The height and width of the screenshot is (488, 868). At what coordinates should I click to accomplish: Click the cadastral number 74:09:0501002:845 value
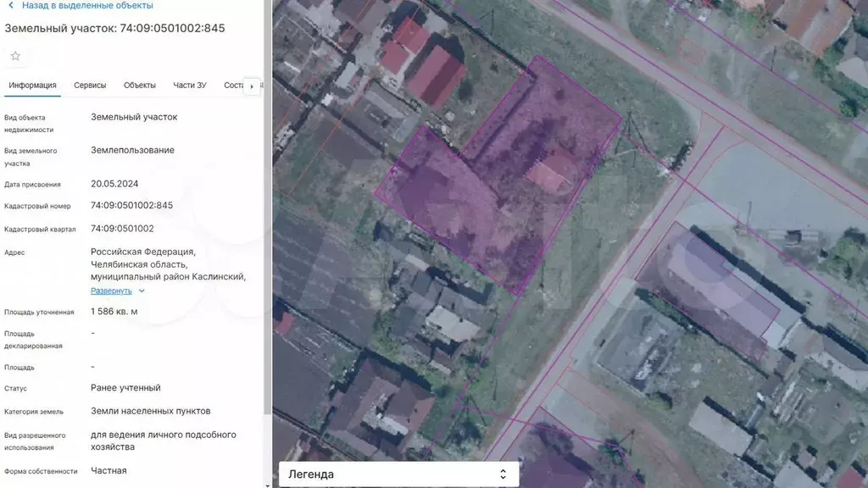click(x=131, y=205)
